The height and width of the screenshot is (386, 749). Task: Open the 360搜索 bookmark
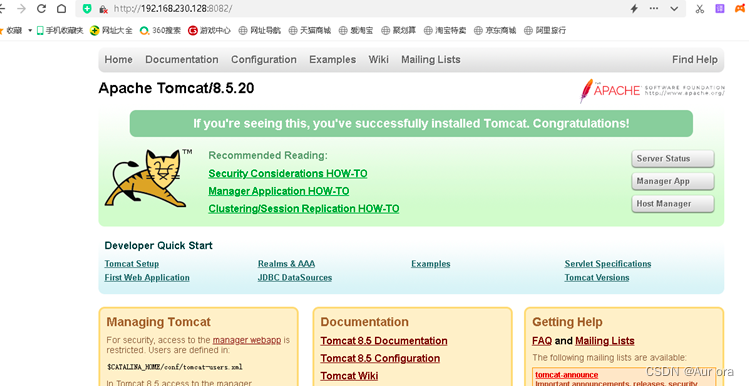(160, 31)
